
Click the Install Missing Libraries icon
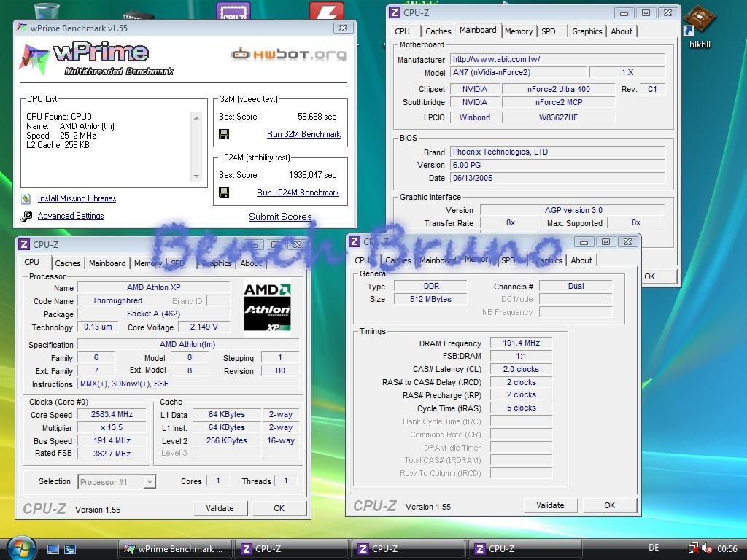coord(26,198)
